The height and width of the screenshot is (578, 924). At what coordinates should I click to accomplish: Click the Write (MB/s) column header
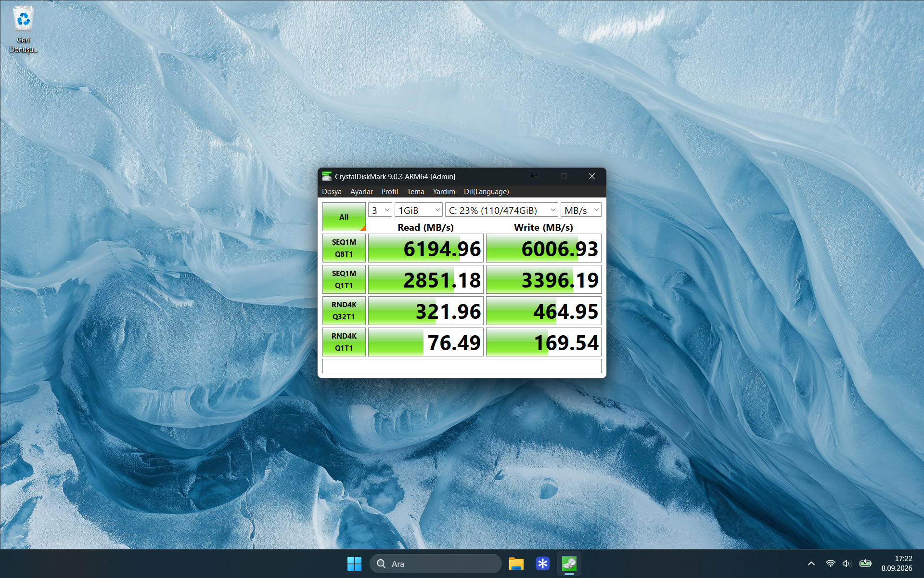pyautogui.click(x=543, y=227)
